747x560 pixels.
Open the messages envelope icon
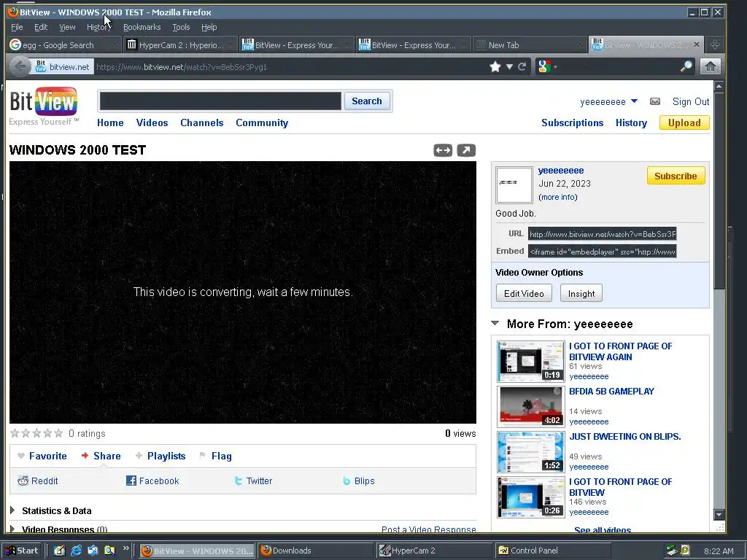pos(655,101)
